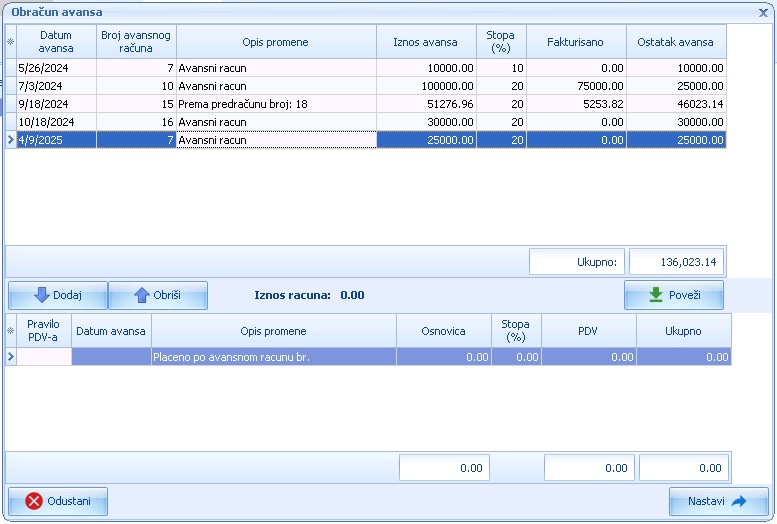Cancel with the Odustani button
Image resolution: width=777 pixels, height=524 pixels.
click(x=58, y=501)
